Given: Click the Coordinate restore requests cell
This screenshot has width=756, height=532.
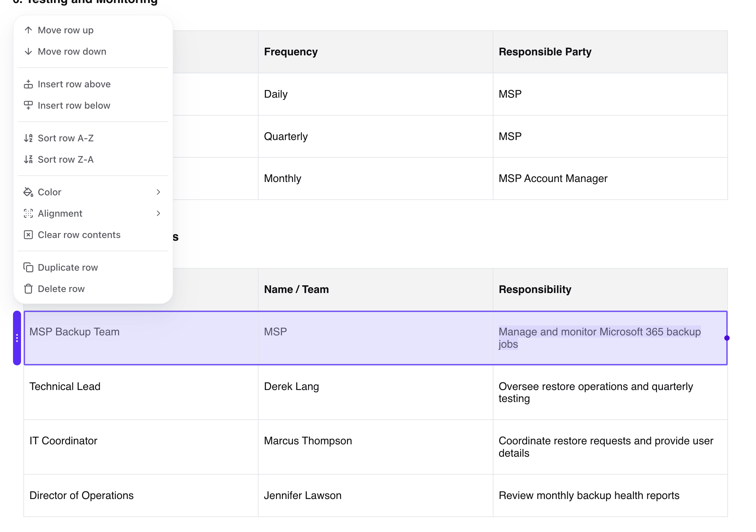Looking at the screenshot, I should tap(610, 447).
